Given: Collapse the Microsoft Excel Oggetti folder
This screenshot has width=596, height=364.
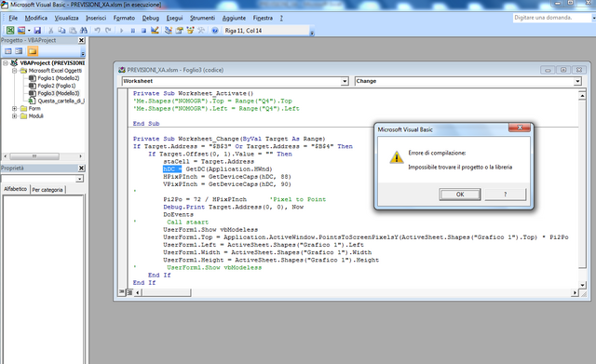Looking at the screenshot, I should 15,71.
